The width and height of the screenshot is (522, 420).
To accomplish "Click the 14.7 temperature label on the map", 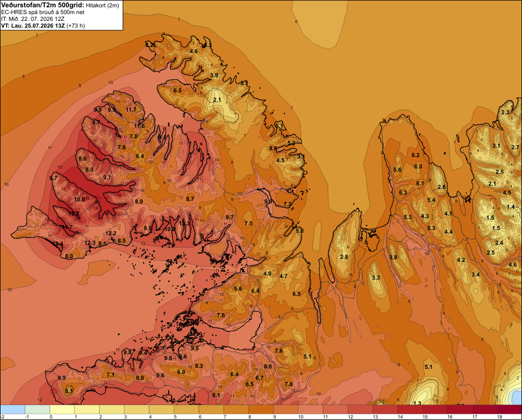I will tap(67, 227).
